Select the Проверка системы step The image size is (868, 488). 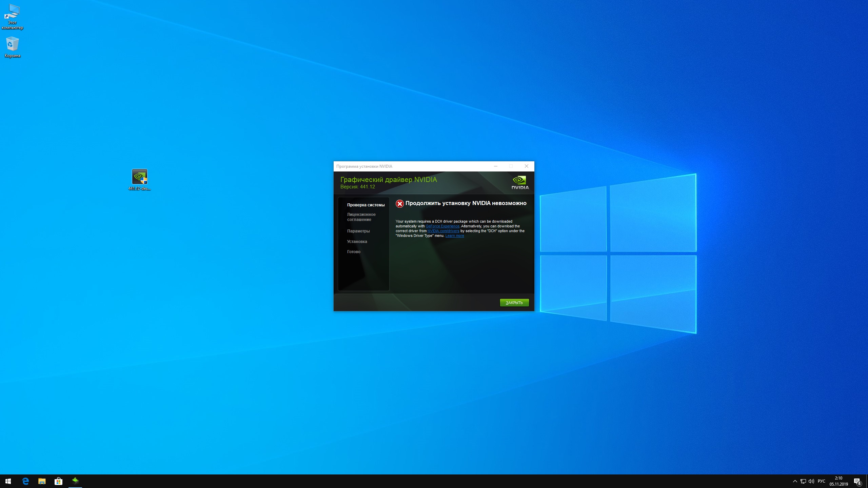tap(366, 205)
